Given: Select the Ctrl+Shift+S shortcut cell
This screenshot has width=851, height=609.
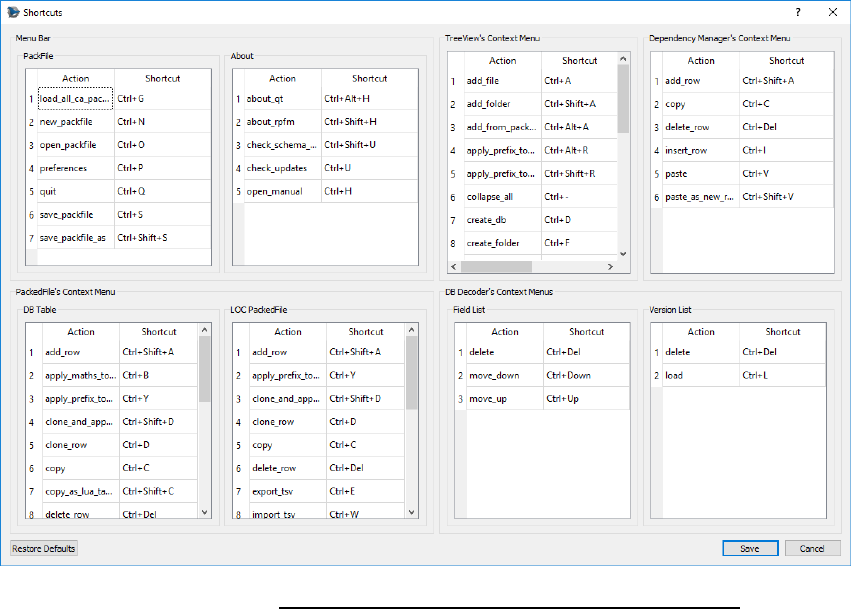Looking at the screenshot, I should click(x=163, y=238).
